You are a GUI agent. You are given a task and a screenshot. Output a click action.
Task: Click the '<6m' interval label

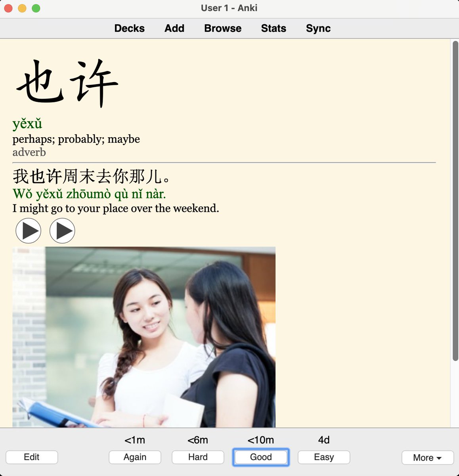[198, 440]
